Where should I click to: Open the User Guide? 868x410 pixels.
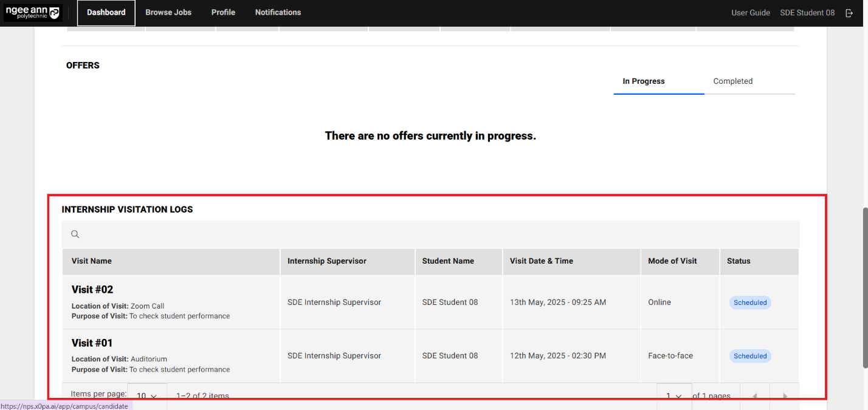pyautogui.click(x=751, y=12)
